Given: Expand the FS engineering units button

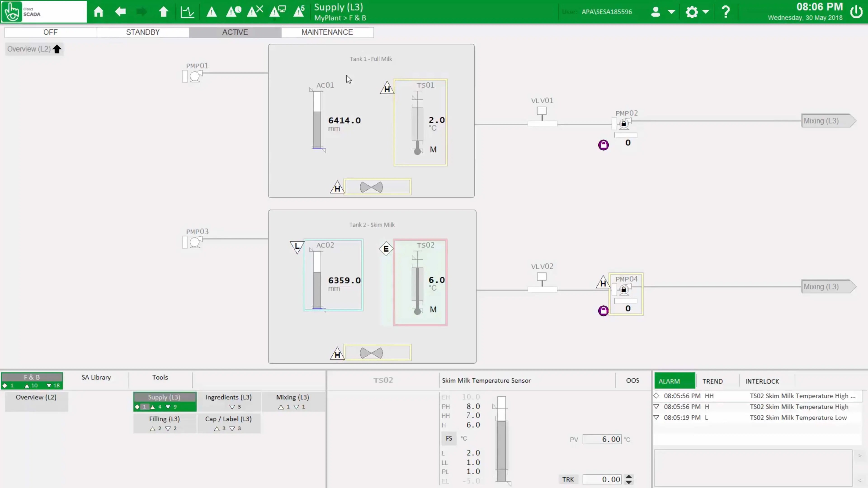Looking at the screenshot, I should (x=449, y=438).
